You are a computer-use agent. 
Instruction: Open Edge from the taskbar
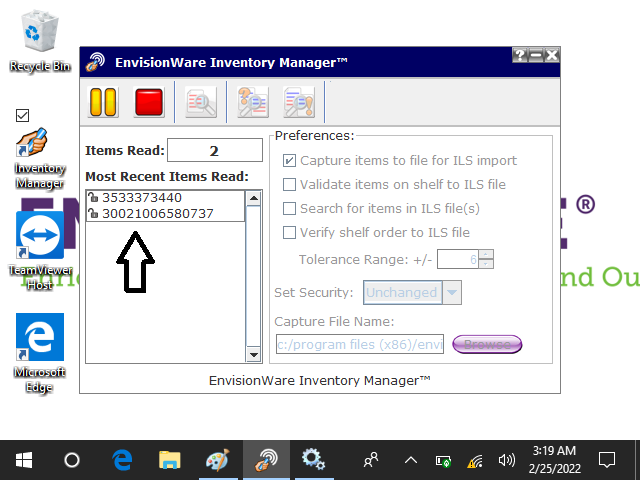(x=122, y=460)
